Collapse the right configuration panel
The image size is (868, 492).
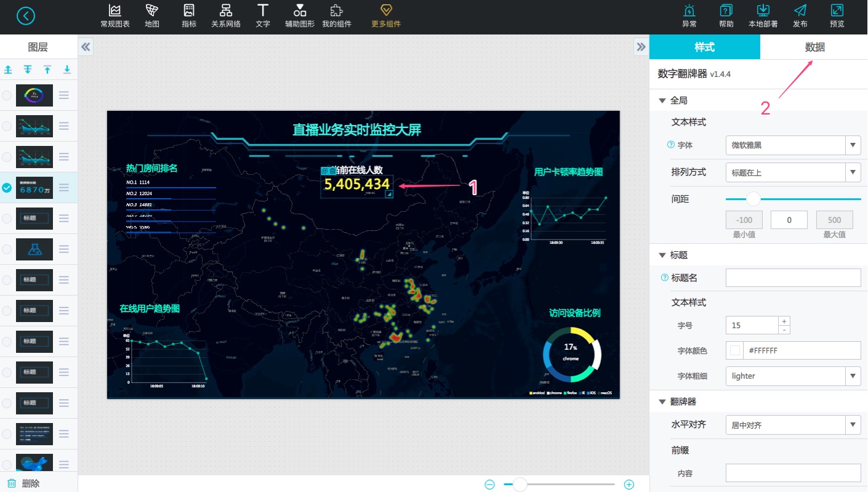(x=641, y=47)
